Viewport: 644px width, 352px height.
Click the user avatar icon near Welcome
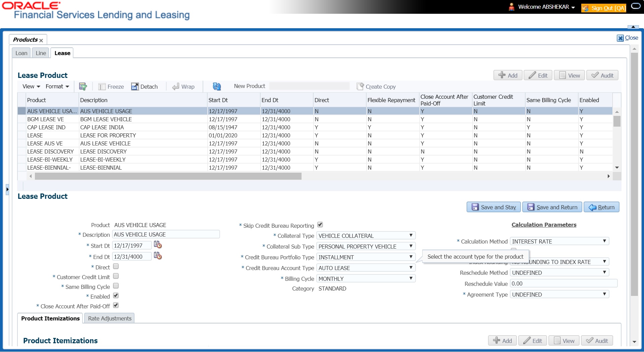(512, 7)
